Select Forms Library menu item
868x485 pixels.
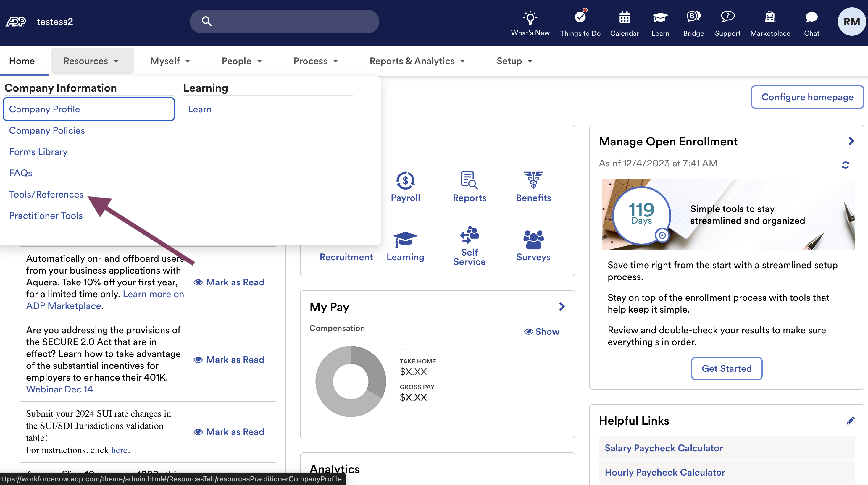tap(38, 151)
